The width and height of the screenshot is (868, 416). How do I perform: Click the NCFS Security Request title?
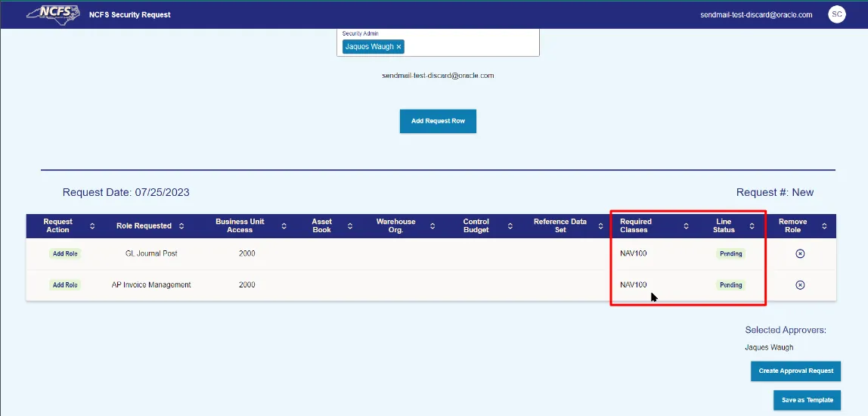(x=129, y=14)
